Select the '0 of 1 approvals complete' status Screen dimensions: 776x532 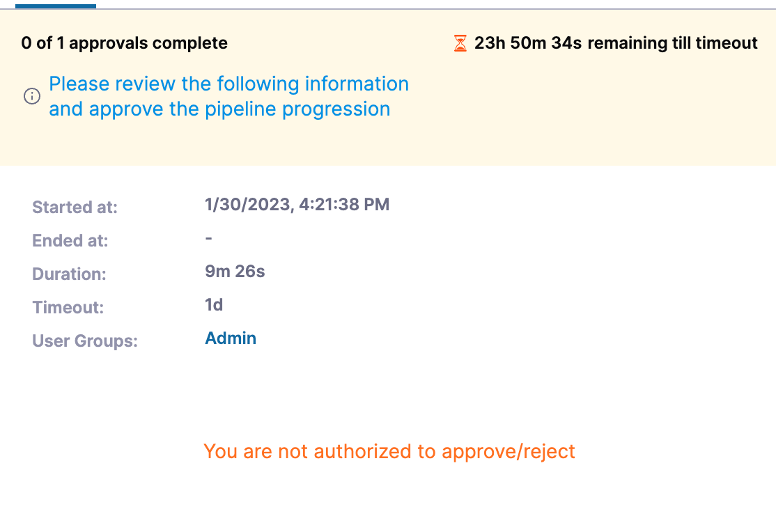[x=125, y=43]
